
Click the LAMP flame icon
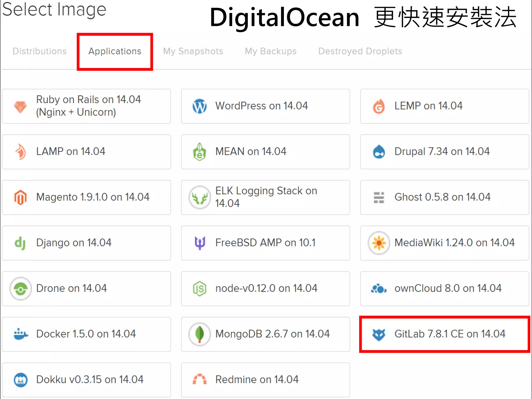(21, 152)
